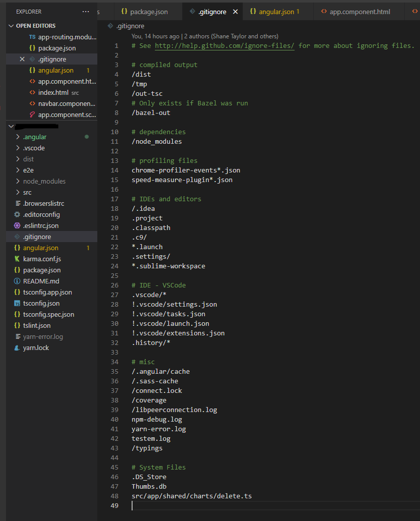Click the yarn.lock file icon

[17, 348]
